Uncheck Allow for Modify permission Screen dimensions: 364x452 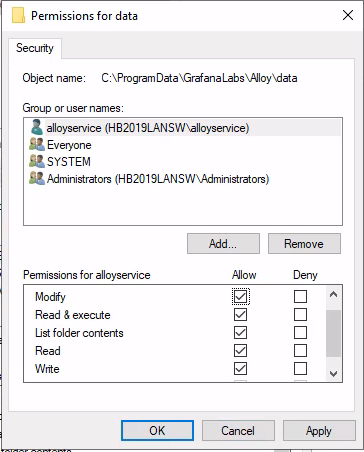point(240,296)
